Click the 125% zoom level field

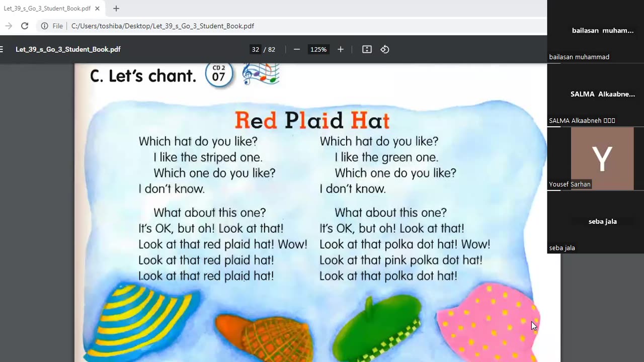pos(318,49)
